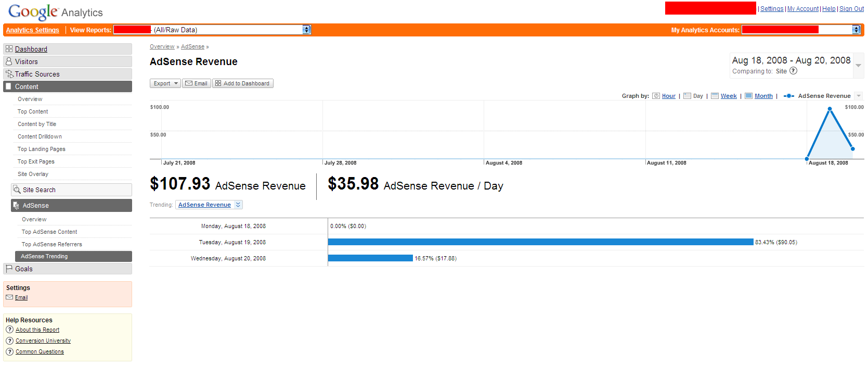Open the Visitors menu section
The width and height of the screenshot is (868, 390).
(x=68, y=61)
